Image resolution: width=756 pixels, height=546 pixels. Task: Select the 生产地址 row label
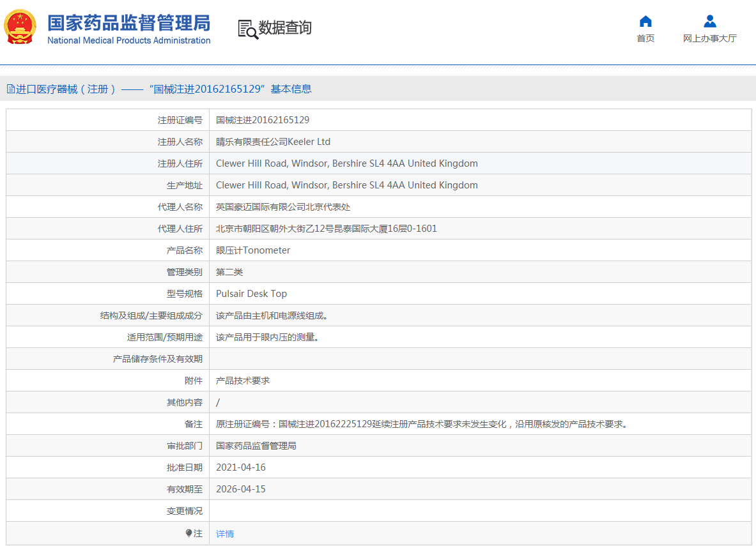(185, 185)
